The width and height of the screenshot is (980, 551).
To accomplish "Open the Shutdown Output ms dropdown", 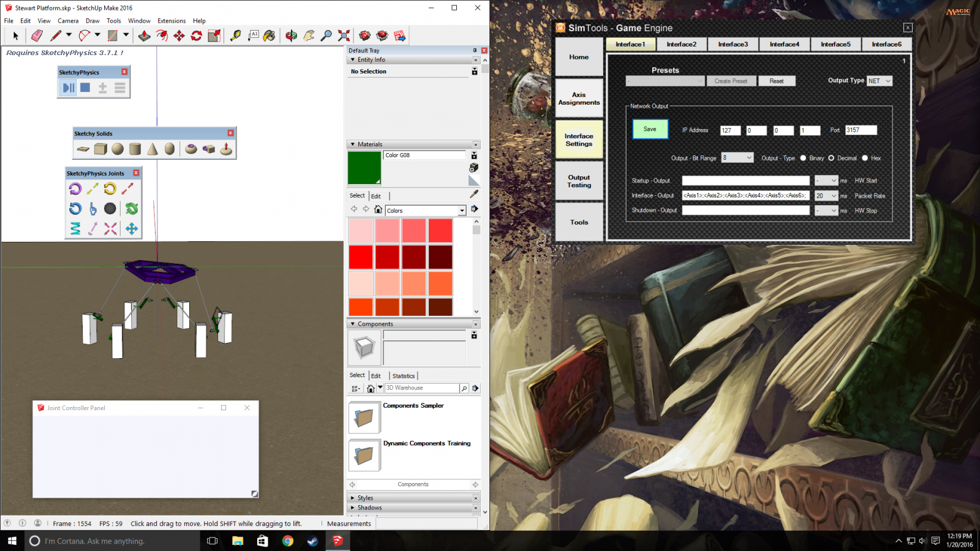I will [x=826, y=211].
